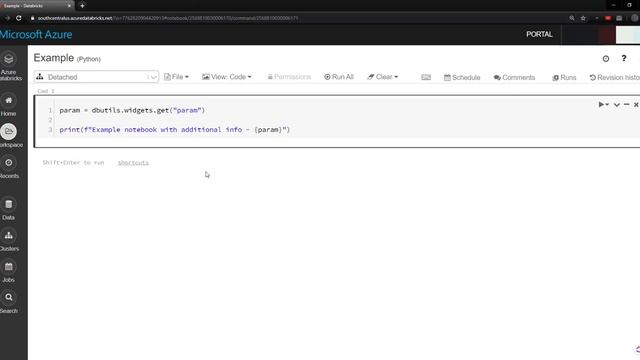640x360 pixels.
Task: Click the keyboard shortcuts icon
Action: tap(426, 77)
